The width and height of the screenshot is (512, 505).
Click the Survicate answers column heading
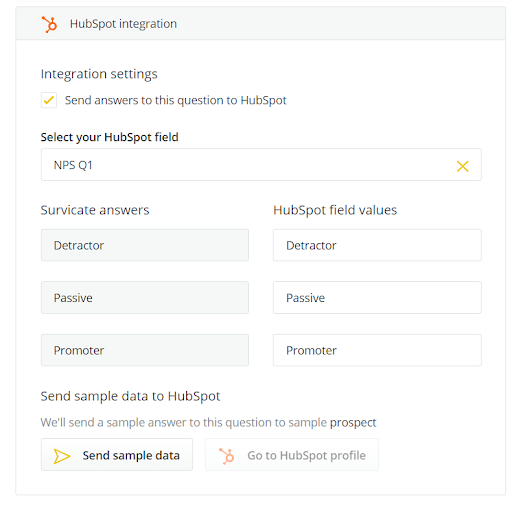click(95, 210)
